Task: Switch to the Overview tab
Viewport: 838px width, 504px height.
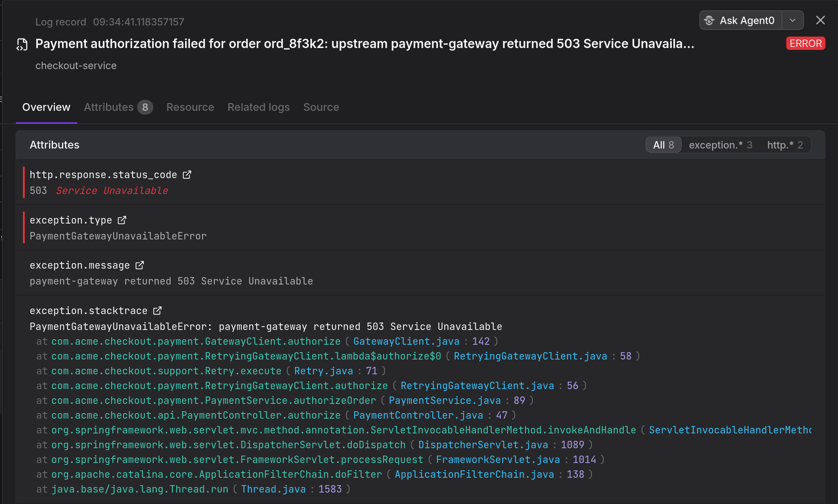Action: point(46,107)
